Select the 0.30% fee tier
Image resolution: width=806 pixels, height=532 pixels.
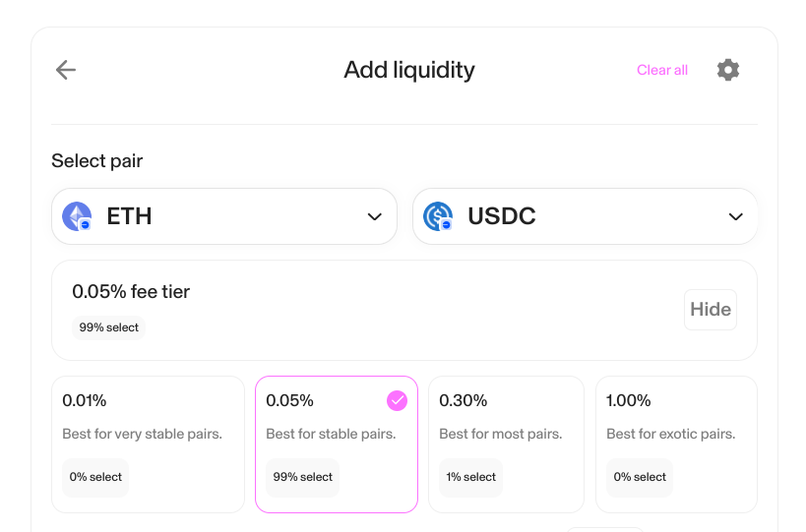(508, 443)
